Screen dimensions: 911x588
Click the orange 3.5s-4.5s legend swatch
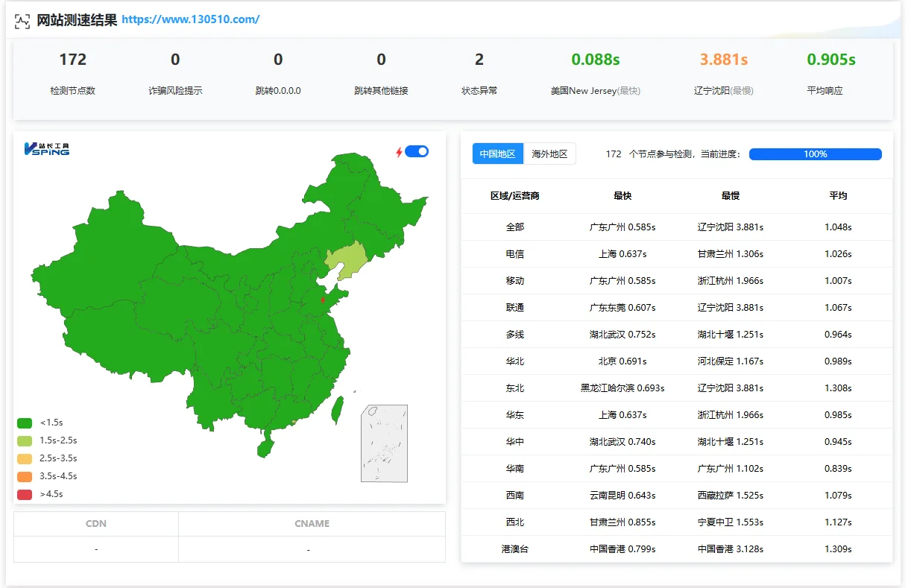(x=25, y=476)
